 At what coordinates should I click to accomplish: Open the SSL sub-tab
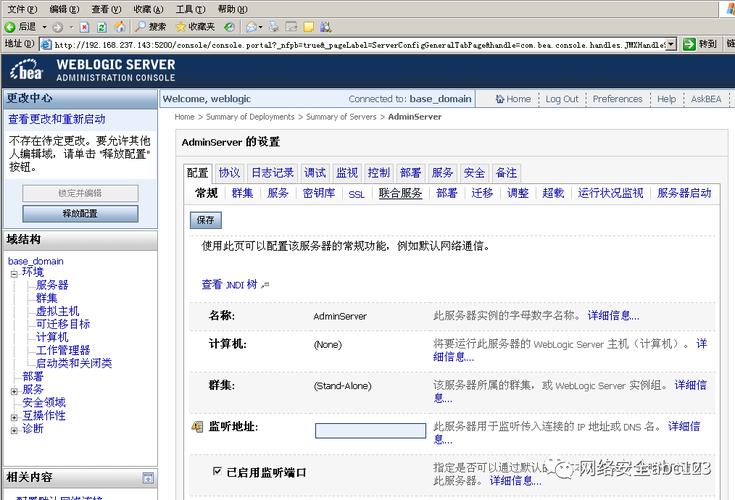[x=356, y=194]
